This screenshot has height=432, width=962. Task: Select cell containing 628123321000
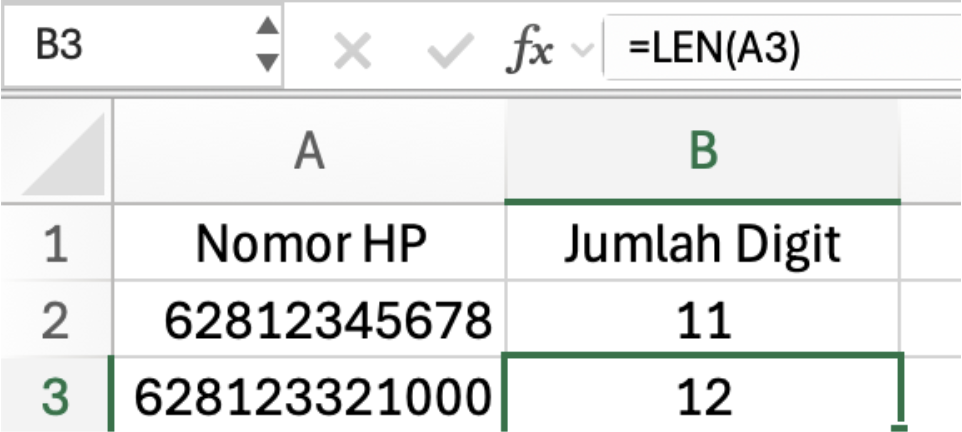(309, 396)
